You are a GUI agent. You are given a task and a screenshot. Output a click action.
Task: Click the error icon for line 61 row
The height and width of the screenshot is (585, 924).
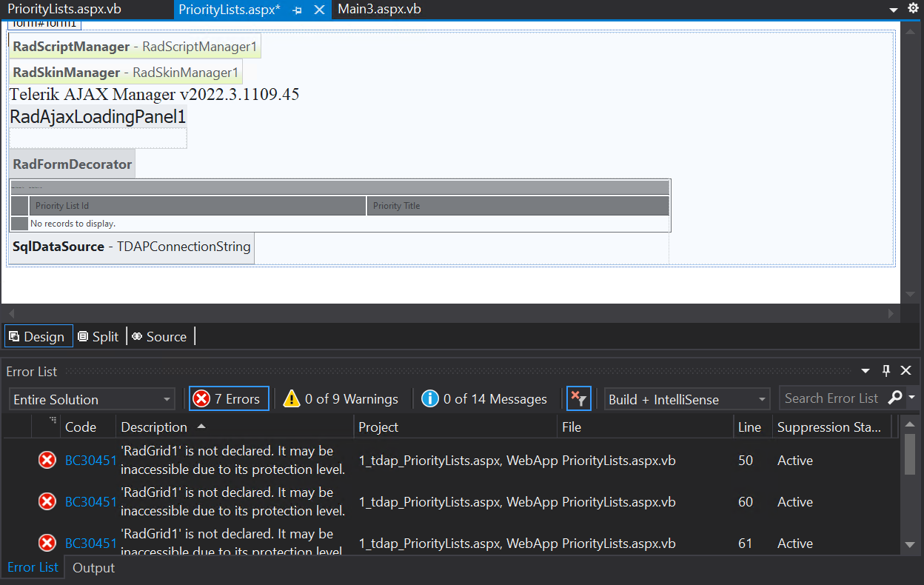click(47, 544)
